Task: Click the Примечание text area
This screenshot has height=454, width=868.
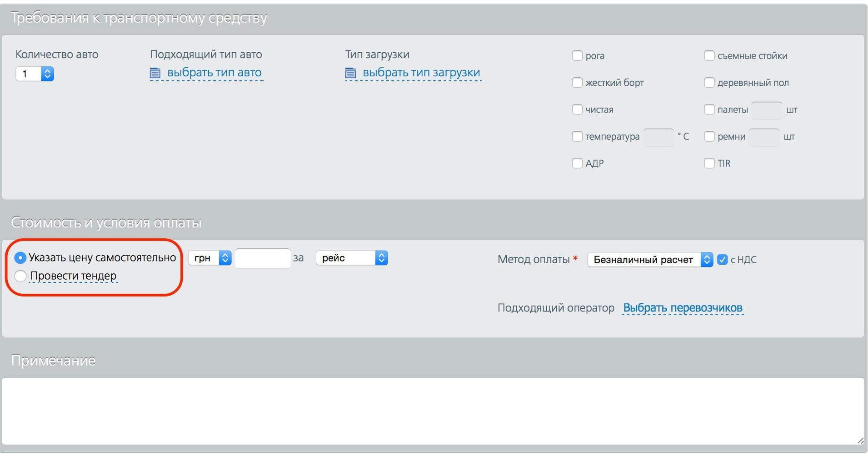Action: [433, 411]
